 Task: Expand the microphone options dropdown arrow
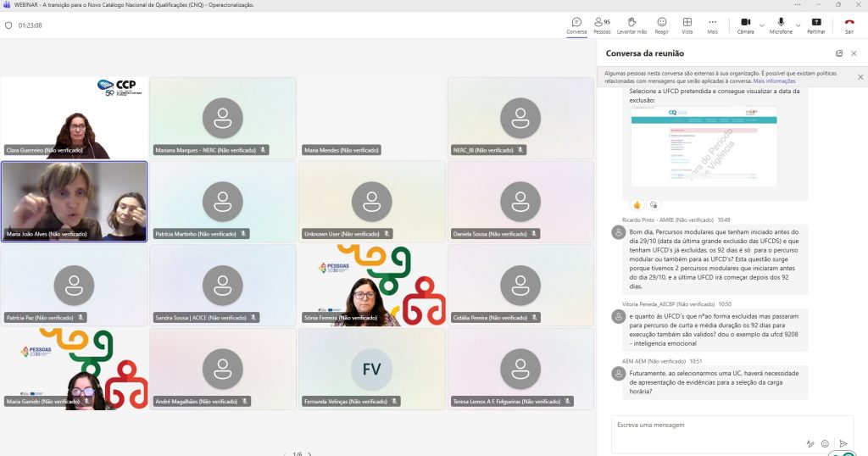click(x=798, y=25)
